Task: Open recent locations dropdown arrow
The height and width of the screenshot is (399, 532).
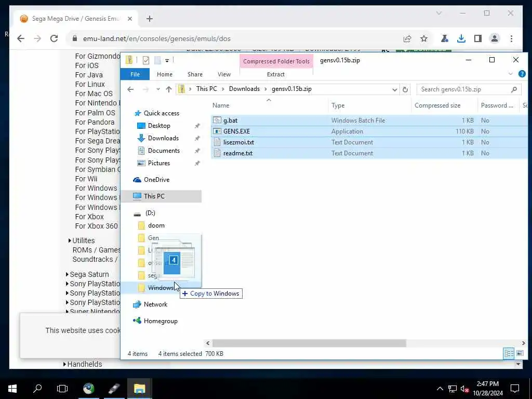Action: click(158, 89)
